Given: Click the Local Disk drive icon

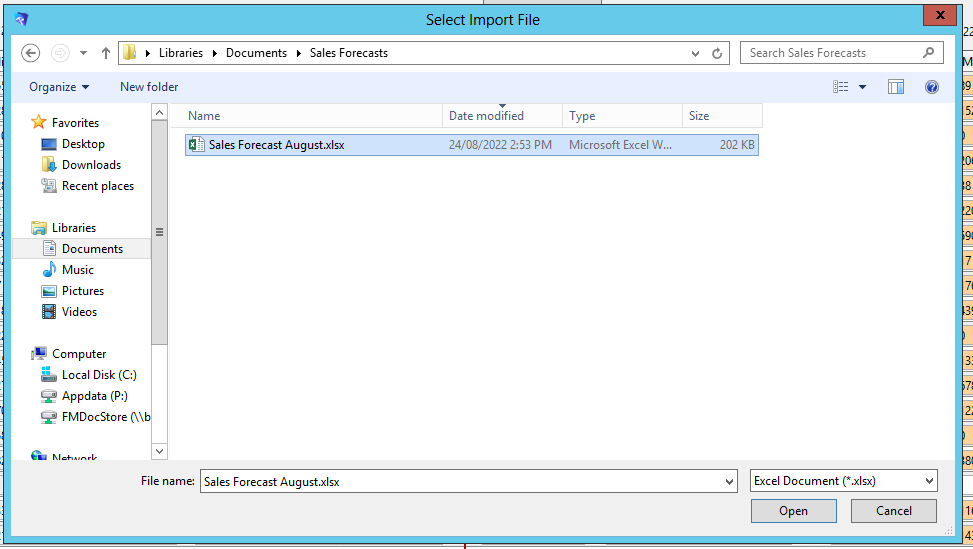Looking at the screenshot, I should click(x=49, y=374).
